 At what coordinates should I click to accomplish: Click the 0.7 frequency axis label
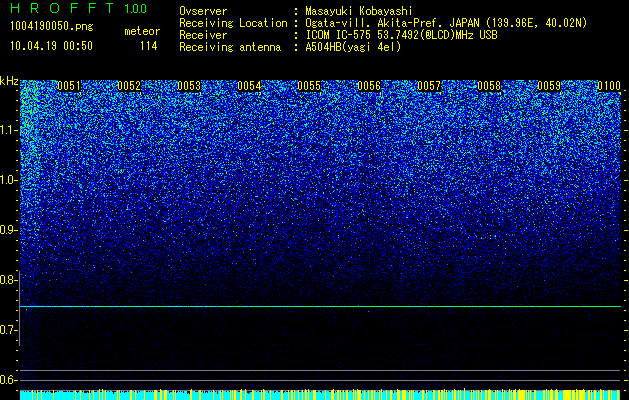9,330
